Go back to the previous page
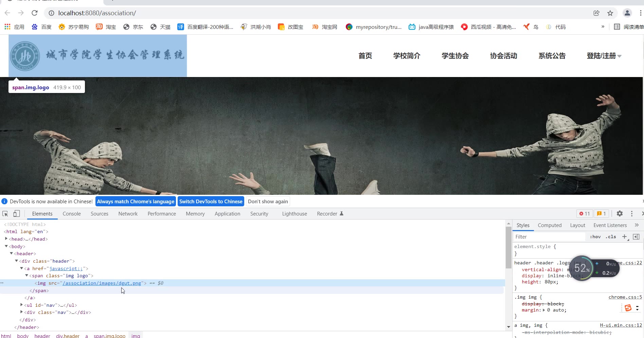644x338 pixels. (7, 13)
